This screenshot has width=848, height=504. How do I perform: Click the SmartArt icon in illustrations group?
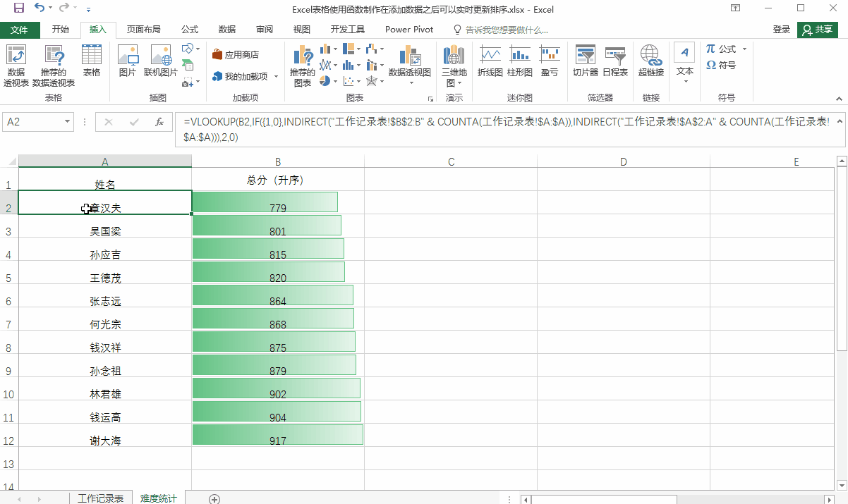tap(188, 66)
